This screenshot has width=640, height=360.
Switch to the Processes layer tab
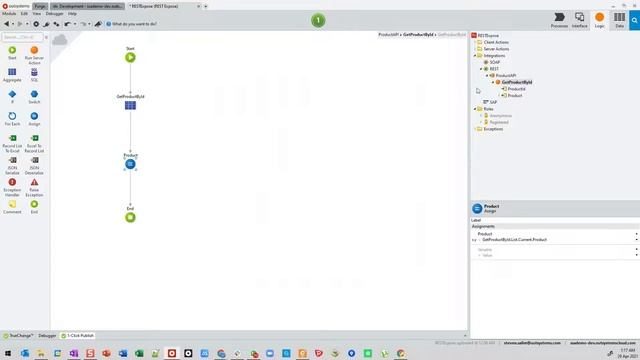559,20
